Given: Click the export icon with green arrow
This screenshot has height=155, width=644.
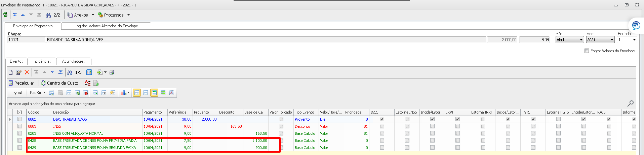Looking at the screenshot, I should click(99, 72).
